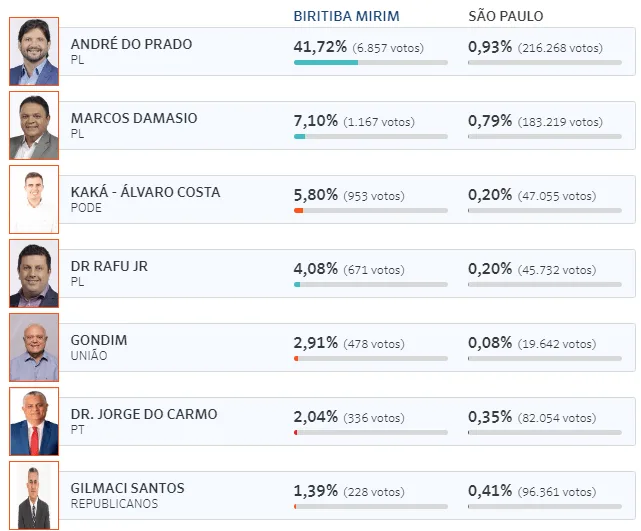Click André do Prado's candidate photo
The image size is (641, 531).
point(34,51)
